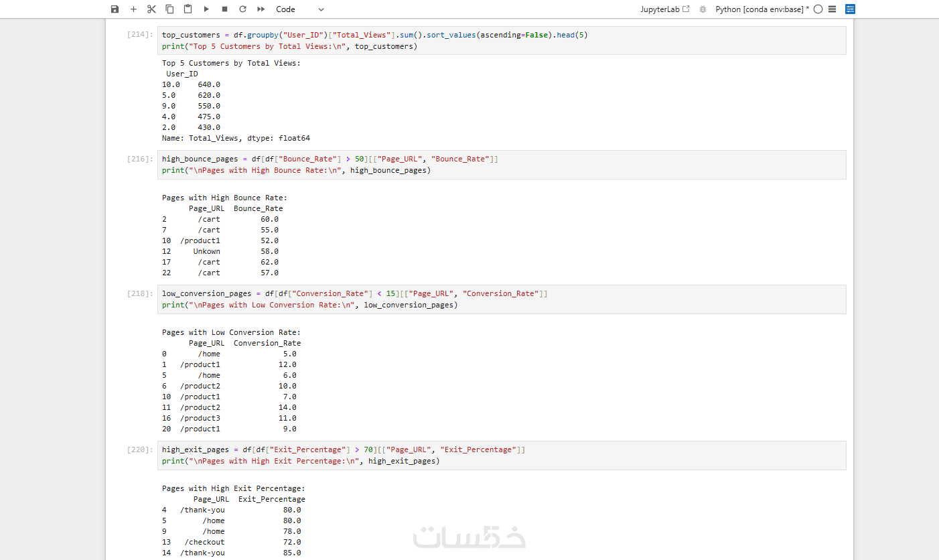Cut the selected cell using the scissors icon
Image resolution: width=939 pixels, height=560 pixels.
tap(151, 9)
